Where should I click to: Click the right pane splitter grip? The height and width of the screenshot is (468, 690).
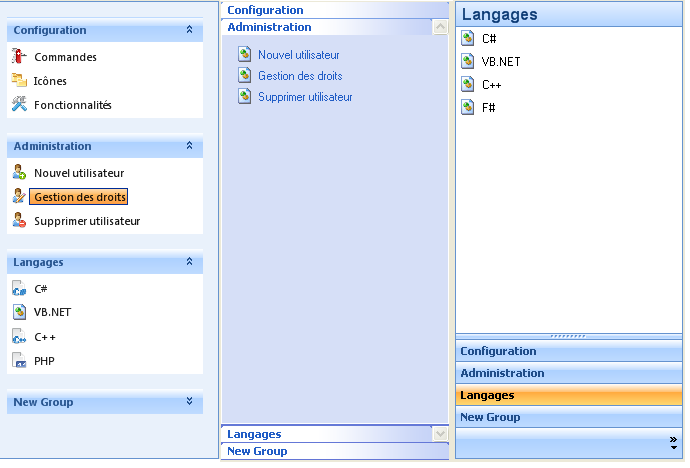pos(568,336)
